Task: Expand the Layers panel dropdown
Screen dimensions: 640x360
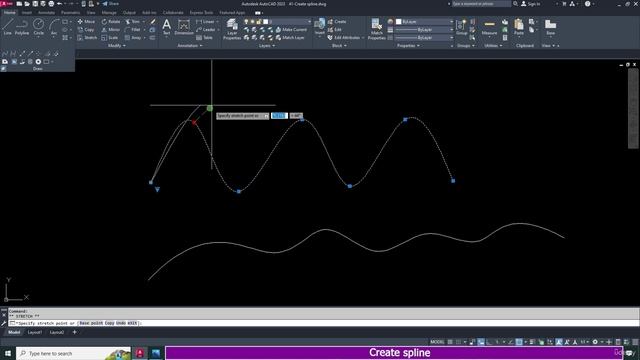Action: pos(267,46)
